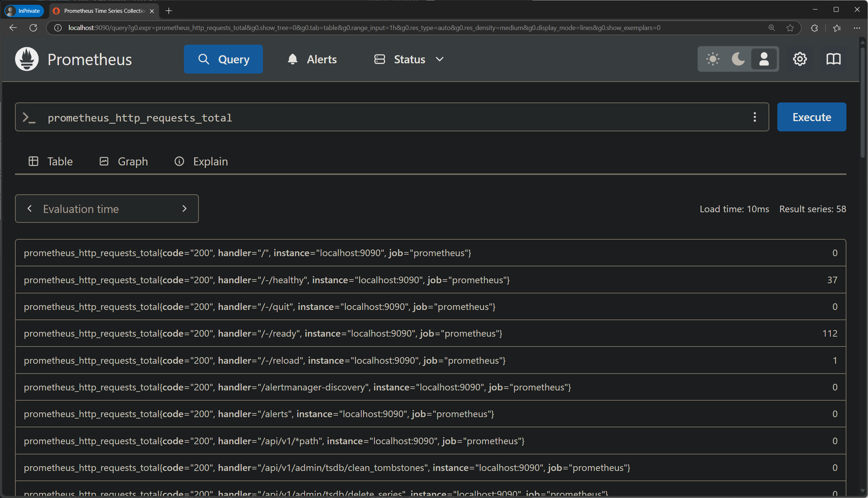This screenshot has height=498, width=868.
Task: Select the handler="/-/ready" result row
Action: click(431, 333)
